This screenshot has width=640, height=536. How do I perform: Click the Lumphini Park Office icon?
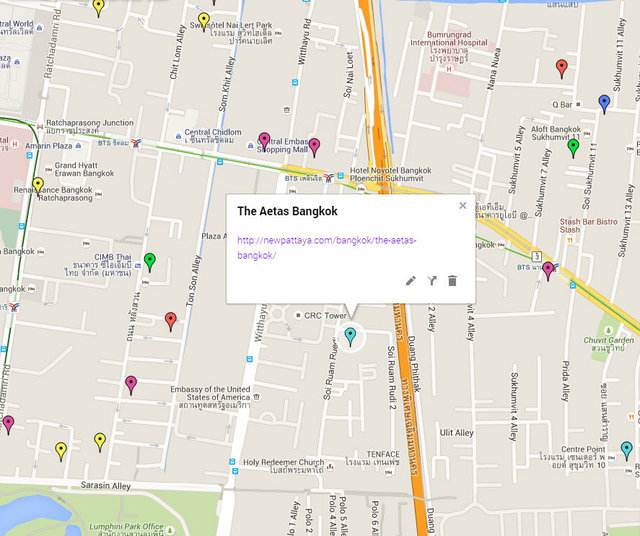point(169,530)
